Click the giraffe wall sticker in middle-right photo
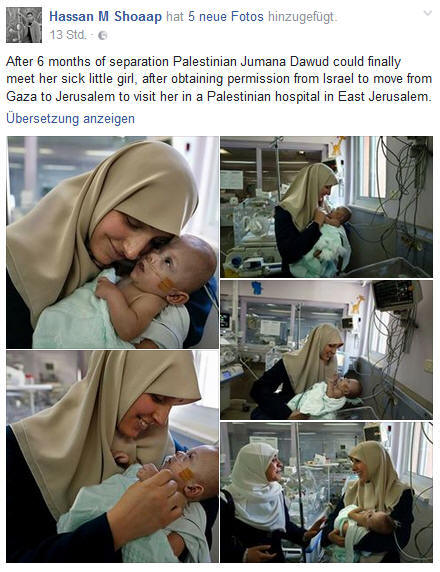 358,304
